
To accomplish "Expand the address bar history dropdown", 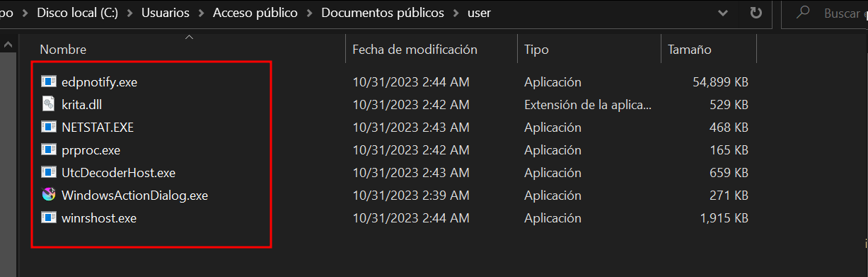I will click(723, 13).
